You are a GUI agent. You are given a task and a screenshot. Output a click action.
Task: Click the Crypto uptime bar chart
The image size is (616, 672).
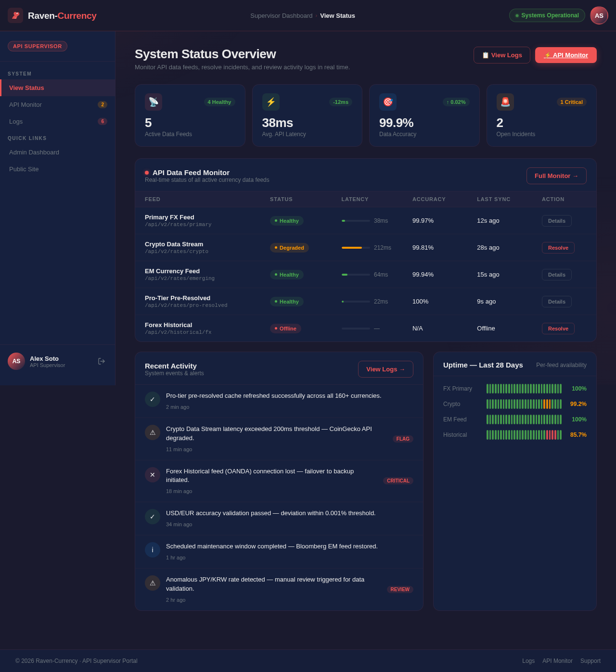click(524, 404)
